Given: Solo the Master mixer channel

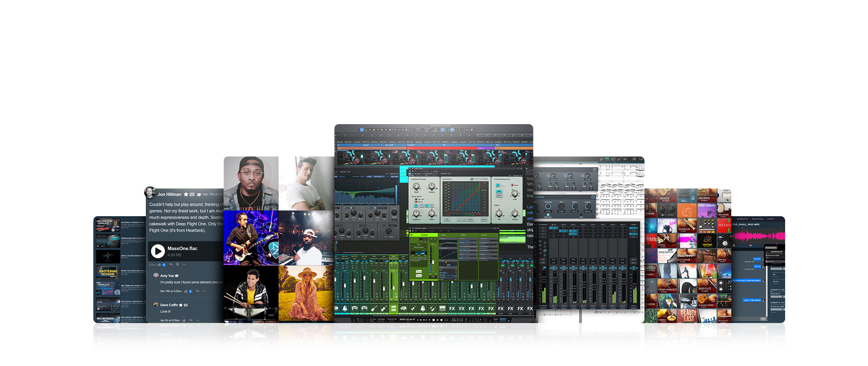Looking at the screenshot, I should [634, 259].
